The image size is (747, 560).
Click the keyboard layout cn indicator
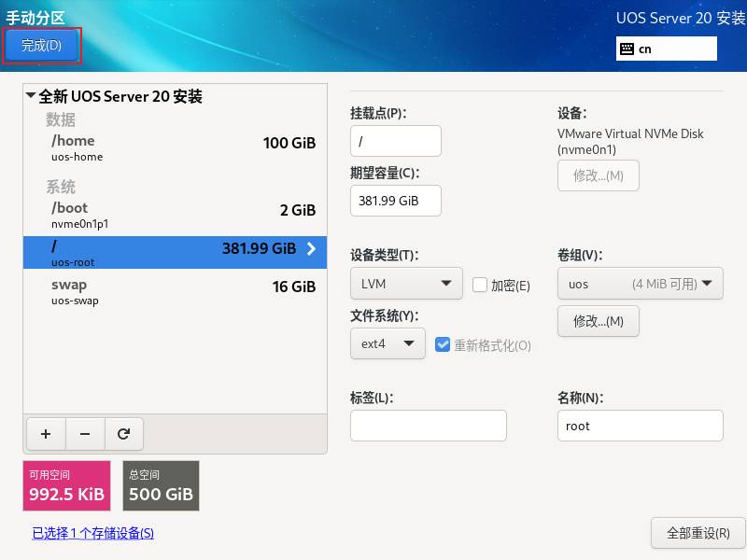pyautogui.click(x=666, y=49)
